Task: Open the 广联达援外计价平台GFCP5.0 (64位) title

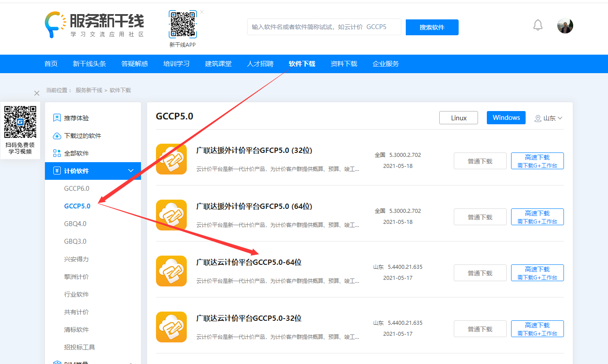Action: 254,206
